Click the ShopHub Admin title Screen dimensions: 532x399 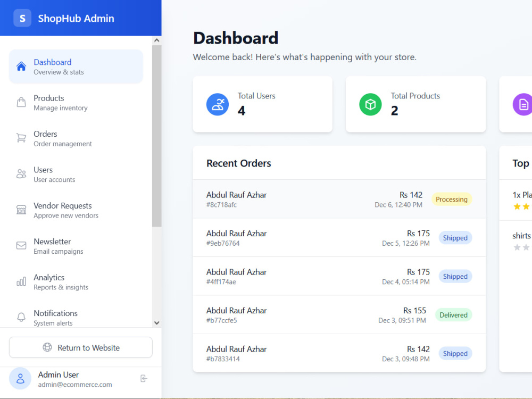[x=76, y=18]
